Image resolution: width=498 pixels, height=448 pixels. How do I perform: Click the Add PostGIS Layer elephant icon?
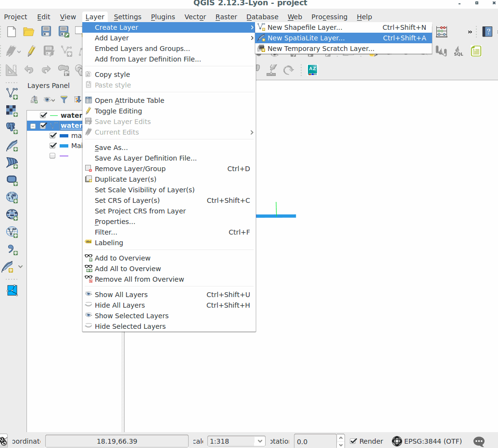(x=12, y=128)
